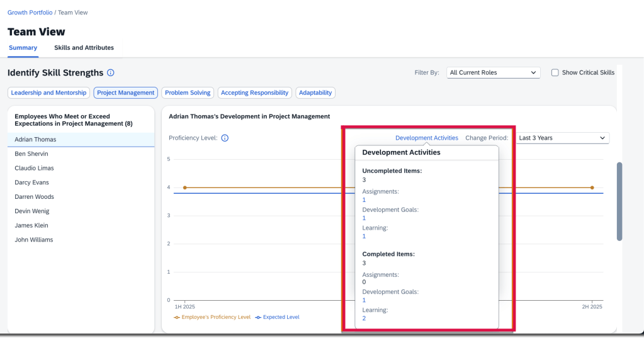The image size is (644, 341).
Task: Select Ben Shervin in the employee list
Action: 31,154
